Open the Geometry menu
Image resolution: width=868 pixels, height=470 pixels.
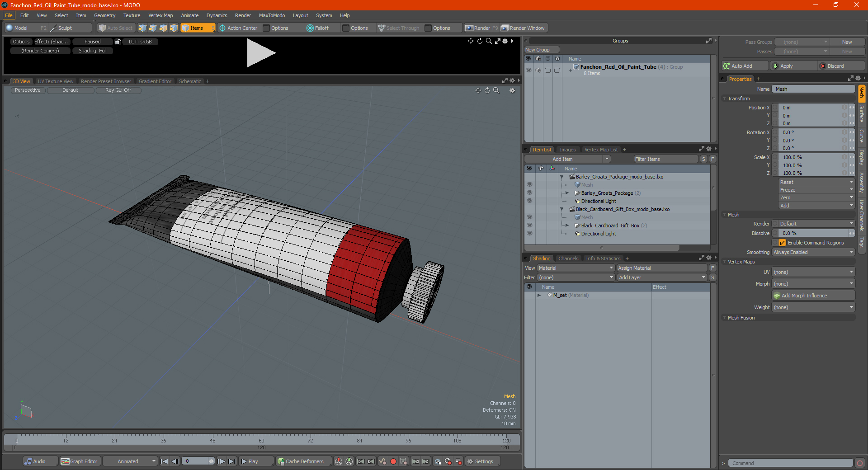pos(104,15)
